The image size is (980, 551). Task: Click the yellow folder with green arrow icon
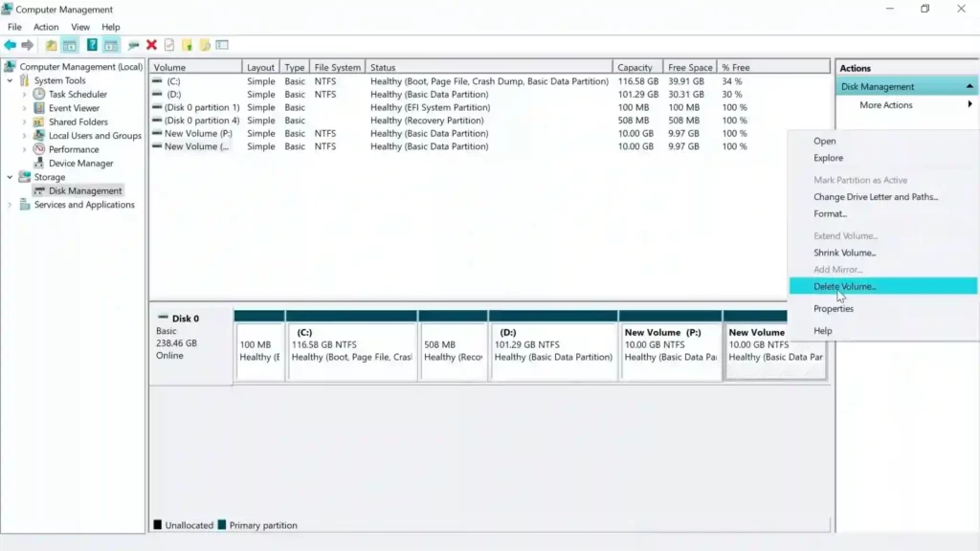point(187,45)
